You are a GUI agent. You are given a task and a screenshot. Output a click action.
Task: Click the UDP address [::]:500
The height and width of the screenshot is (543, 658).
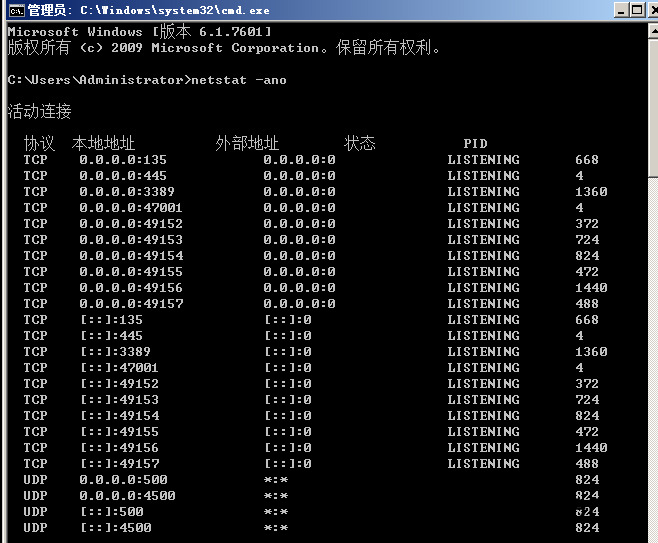112,512
